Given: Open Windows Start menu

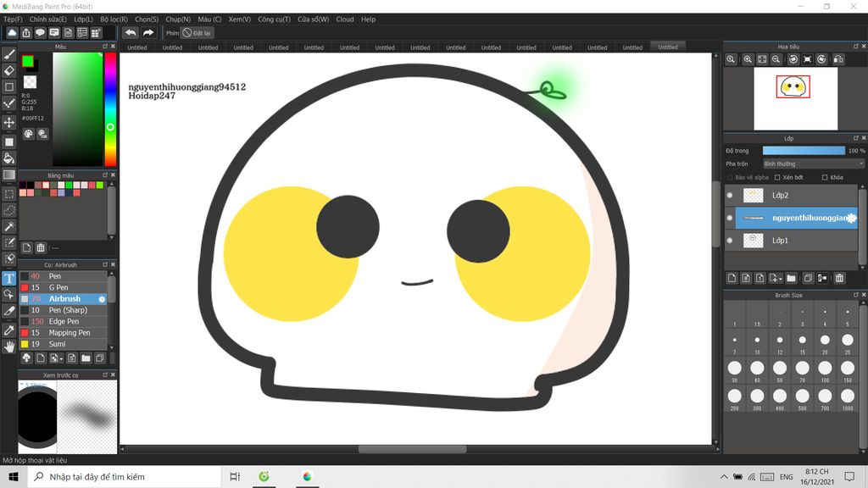Looking at the screenshot, I should tap(14, 476).
